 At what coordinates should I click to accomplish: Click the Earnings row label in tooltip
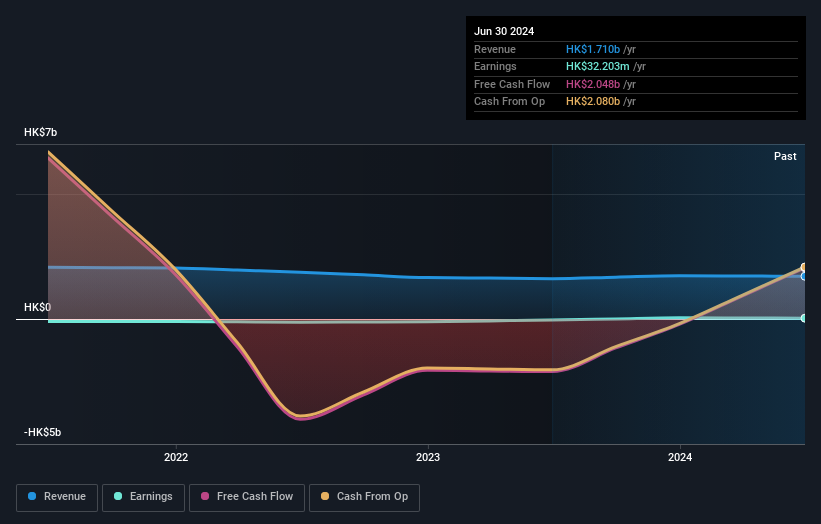[x=495, y=66]
